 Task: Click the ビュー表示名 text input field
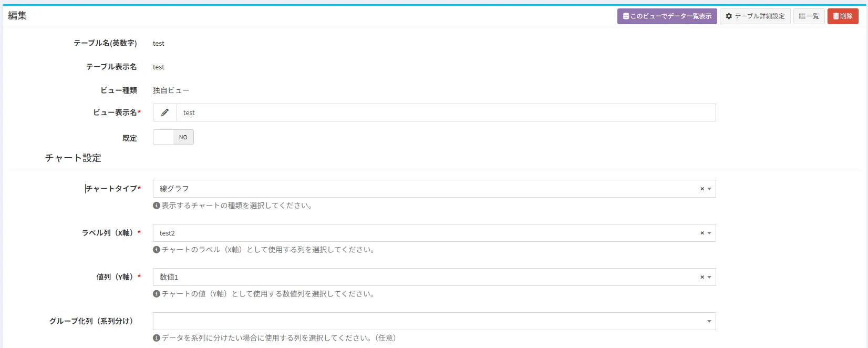pyautogui.click(x=446, y=112)
